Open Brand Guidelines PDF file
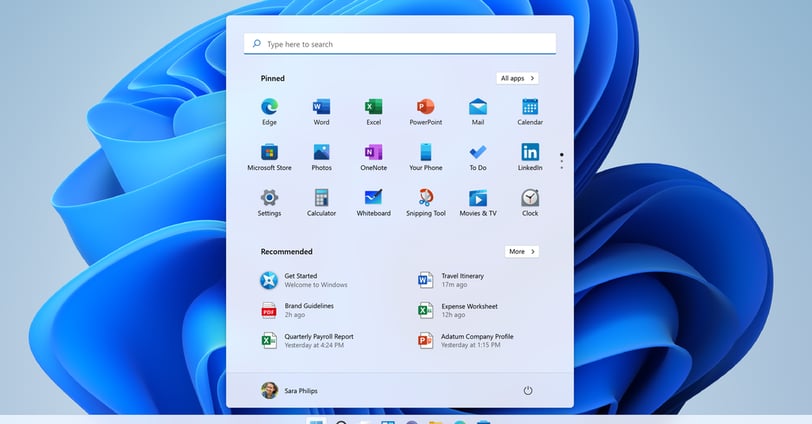This screenshot has width=812, height=424. coord(298,310)
